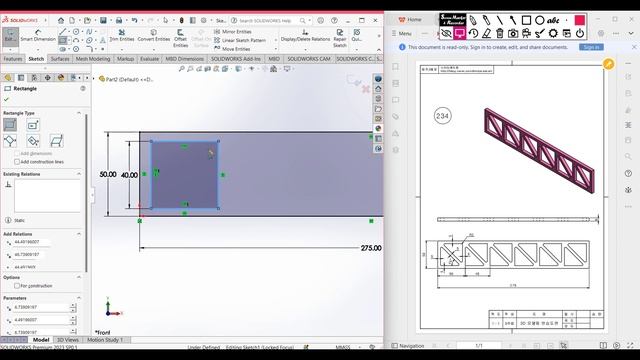Switch to the 3D Views bottom tab
This screenshot has width=640, height=360.
tap(67, 340)
